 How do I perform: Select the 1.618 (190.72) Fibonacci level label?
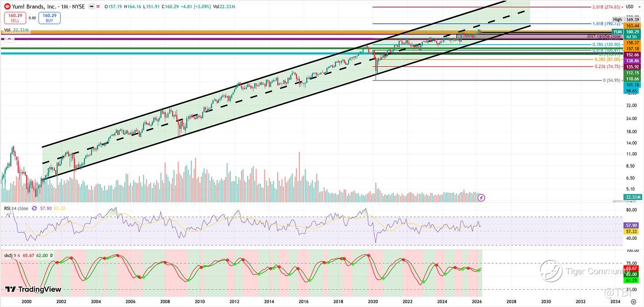coord(606,23)
